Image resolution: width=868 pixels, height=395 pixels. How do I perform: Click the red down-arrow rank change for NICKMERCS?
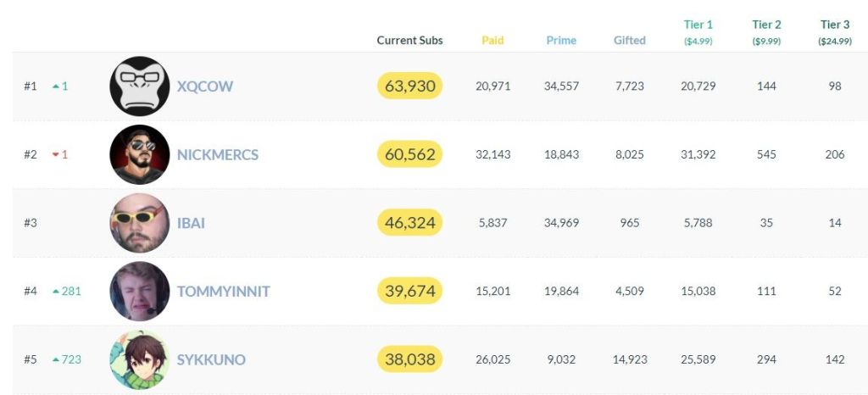59,155
